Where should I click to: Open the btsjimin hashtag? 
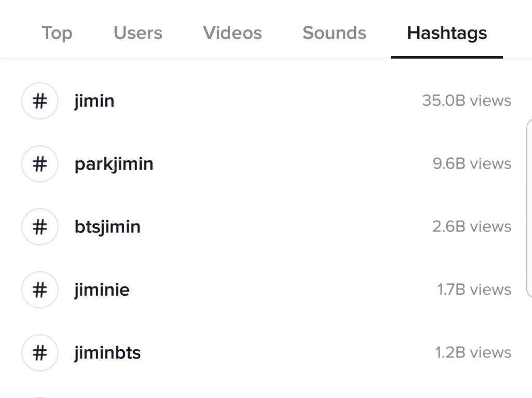pos(108,227)
